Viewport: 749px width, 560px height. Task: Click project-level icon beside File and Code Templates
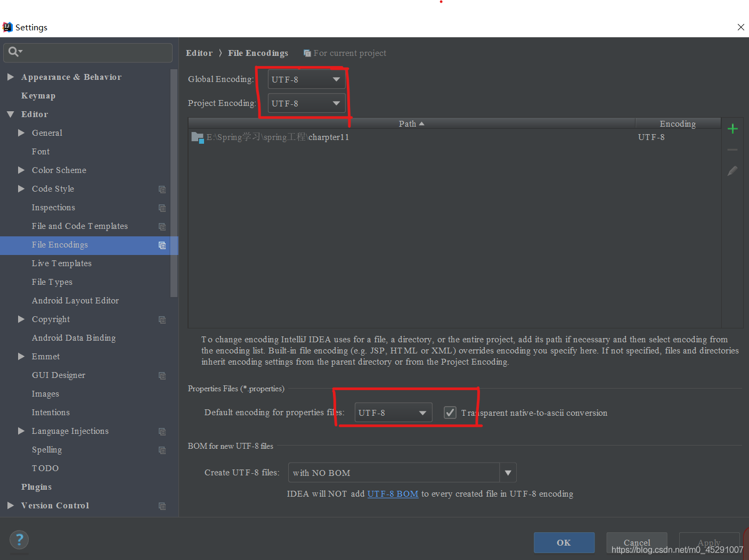point(162,227)
